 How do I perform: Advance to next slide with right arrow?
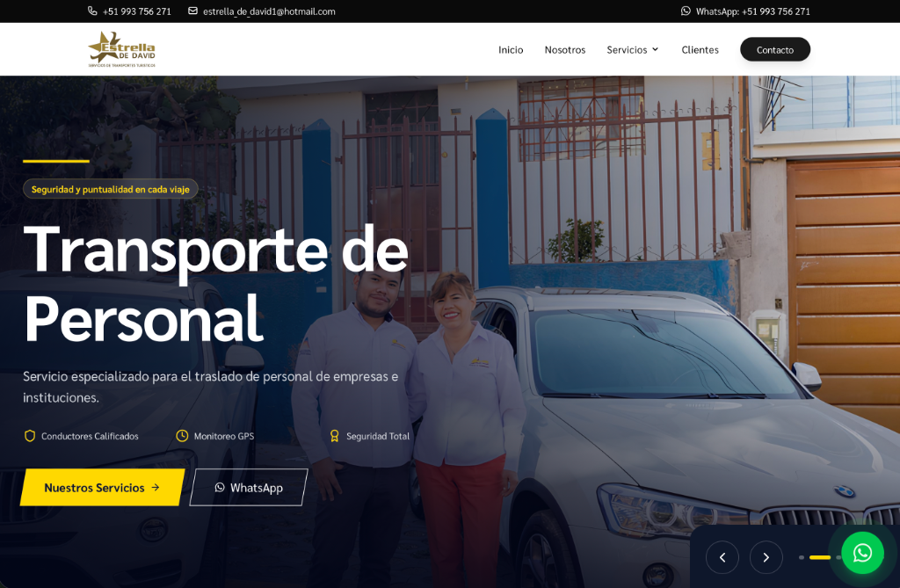766,557
